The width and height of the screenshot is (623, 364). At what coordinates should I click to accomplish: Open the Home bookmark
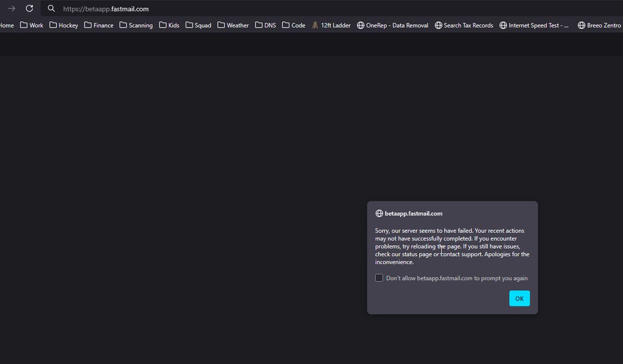(x=7, y=25)
